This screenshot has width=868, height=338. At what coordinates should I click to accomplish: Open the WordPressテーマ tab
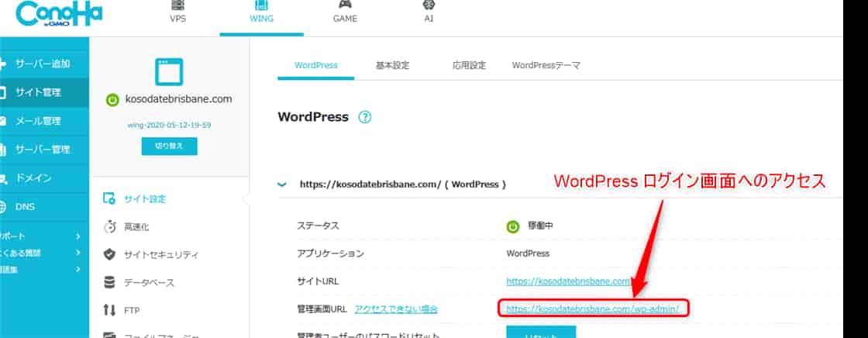(x=546, y=65)
